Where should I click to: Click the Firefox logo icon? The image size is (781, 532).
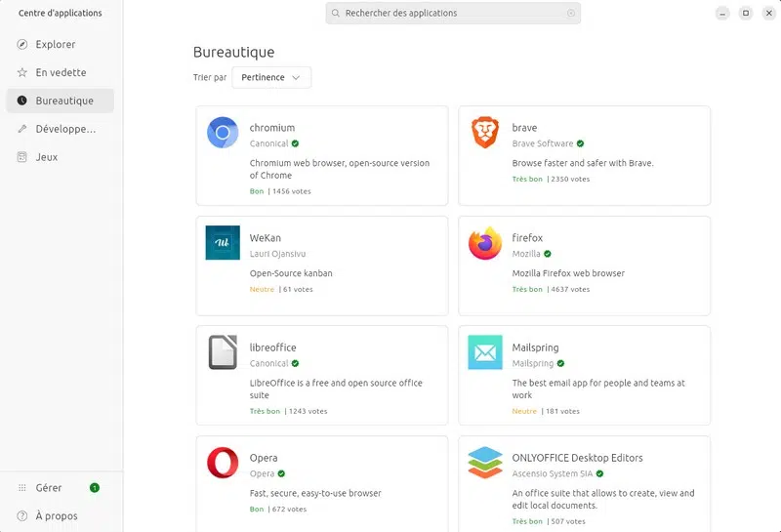[x=485, y=243]
